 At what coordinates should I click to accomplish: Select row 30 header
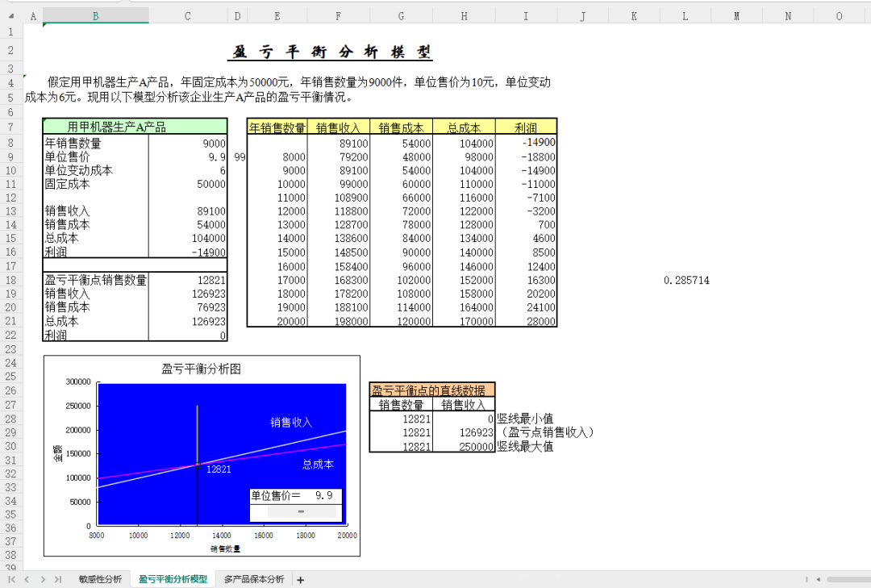click(10, 446)
